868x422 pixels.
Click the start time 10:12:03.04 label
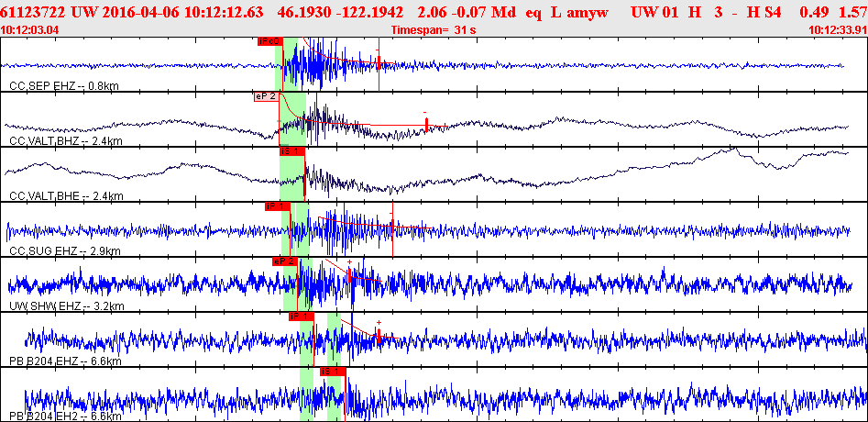pyautogui.click(x=30, y=30)
